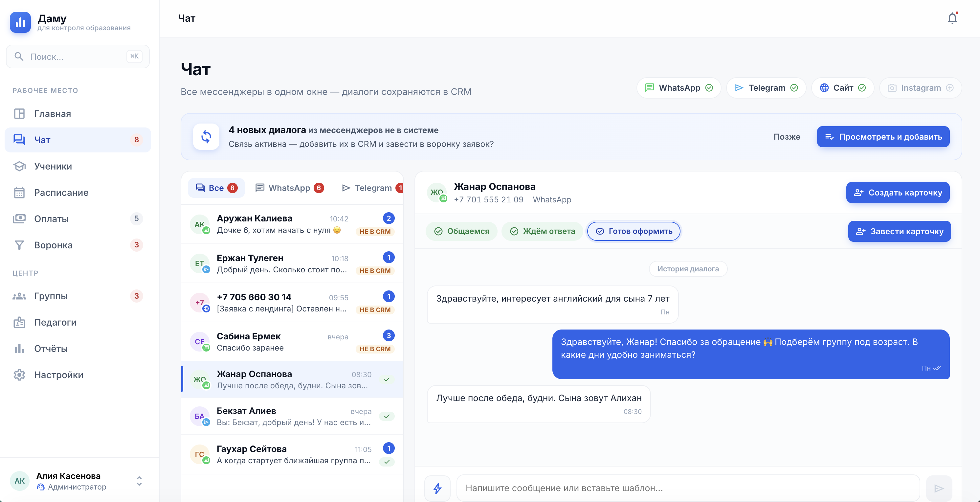The width and height of the screenshot is (980, 502).
Task: Open the notifications bell
Action: point(952,18)
